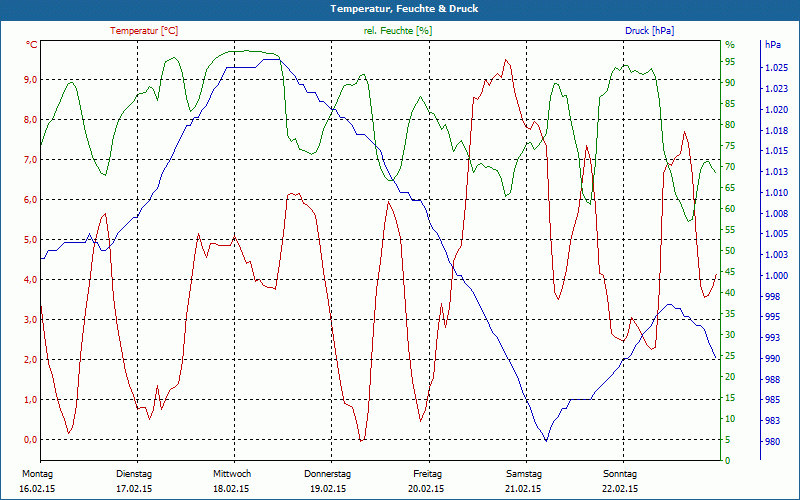Click the "6,0" temperature axis tick

[31, 199]
